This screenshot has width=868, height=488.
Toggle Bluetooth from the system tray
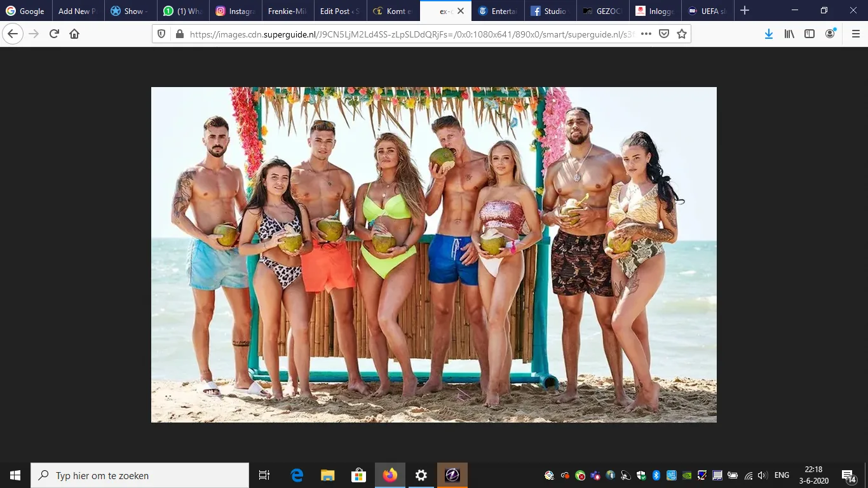(656, 475)
